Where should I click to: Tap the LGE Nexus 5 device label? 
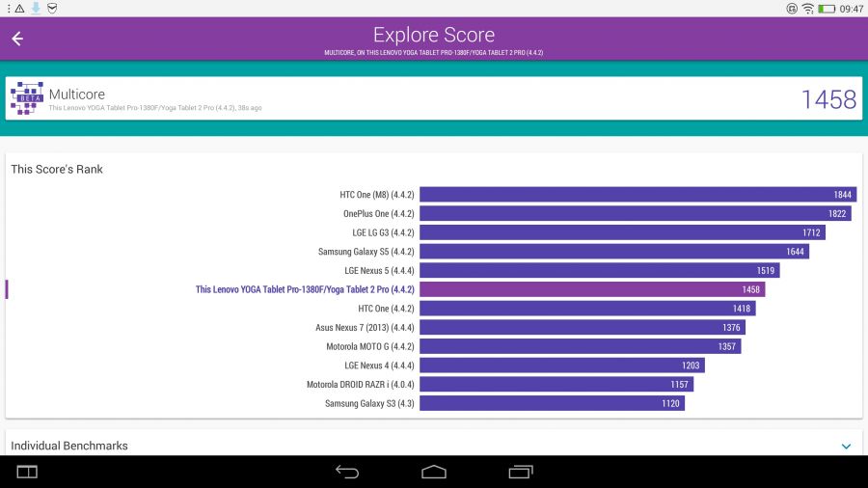(379, 271)
